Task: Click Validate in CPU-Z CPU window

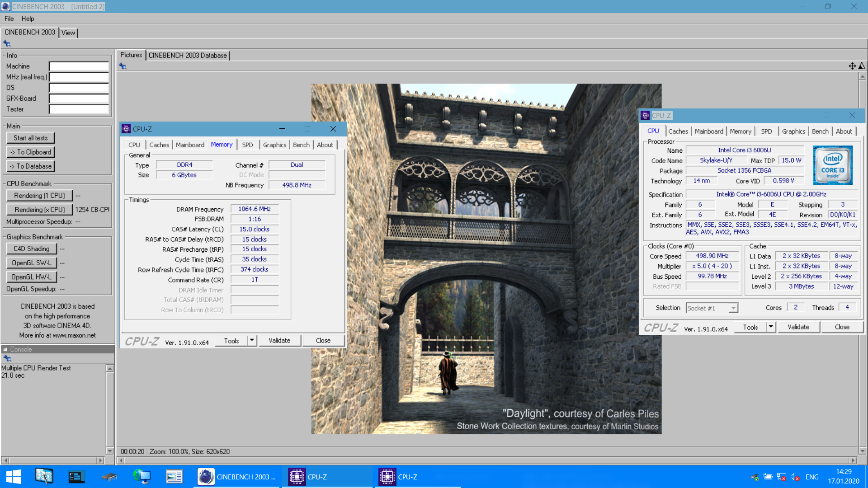Action: click(798, 327)
